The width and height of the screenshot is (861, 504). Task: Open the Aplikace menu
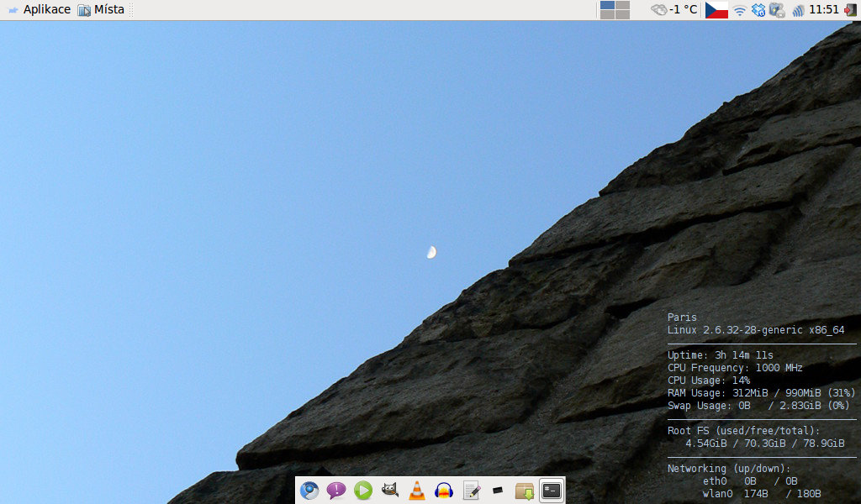(40, 10)
